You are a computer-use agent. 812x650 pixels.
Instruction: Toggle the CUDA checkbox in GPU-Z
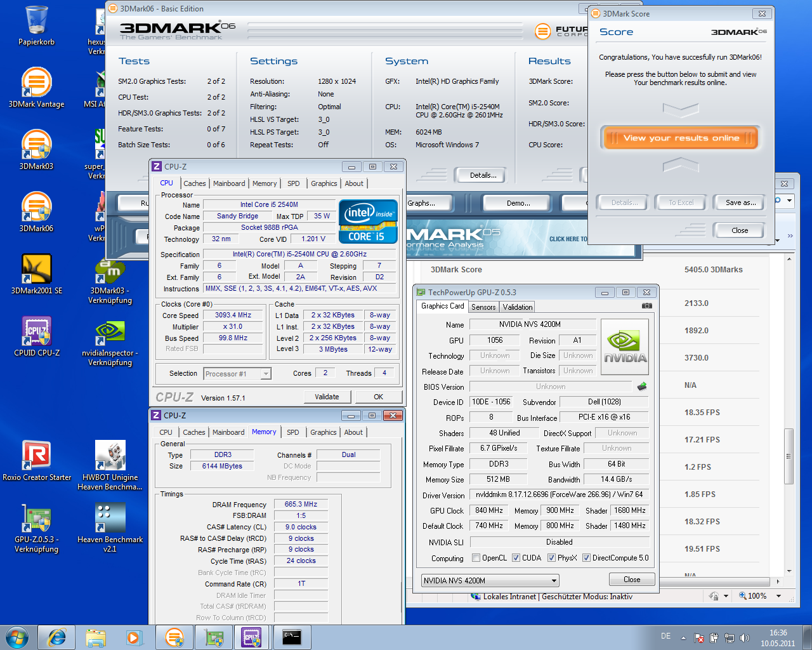[516, 558]
